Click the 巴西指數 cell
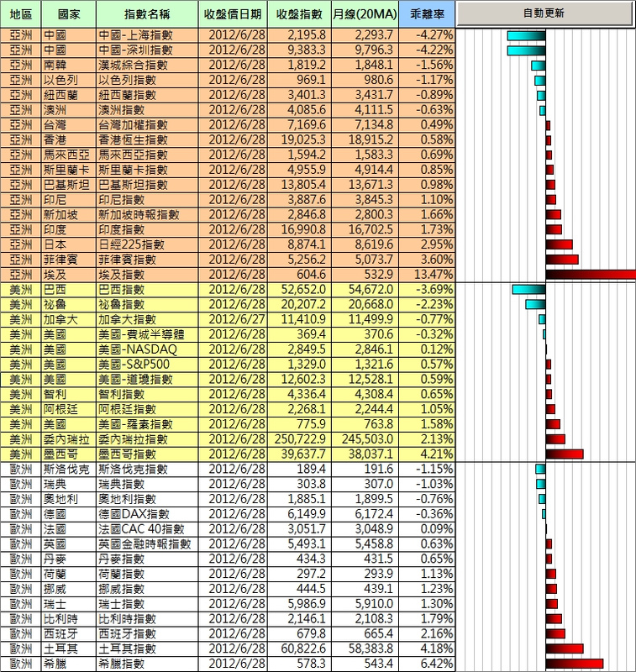 [x=147, y=290]
